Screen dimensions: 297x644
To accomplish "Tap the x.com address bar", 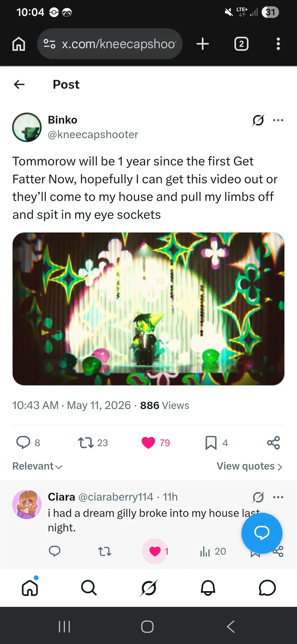I will [110, 44].
